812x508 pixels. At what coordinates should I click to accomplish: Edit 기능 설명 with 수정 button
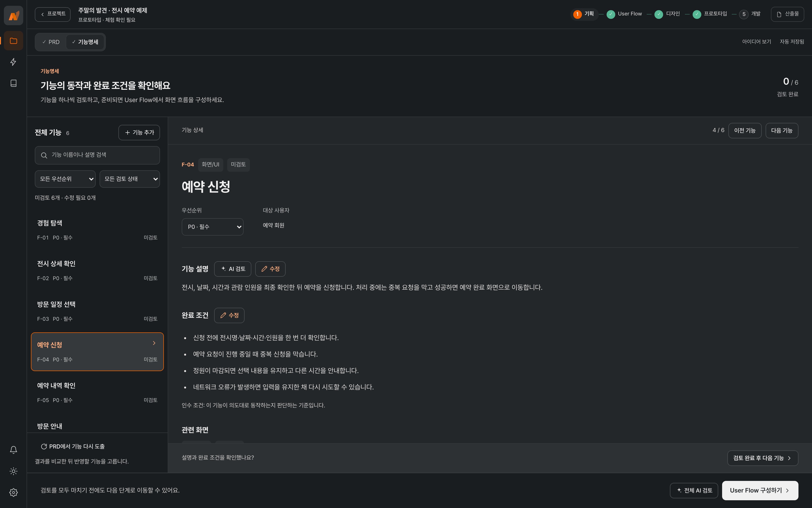(x=270, y=269)
